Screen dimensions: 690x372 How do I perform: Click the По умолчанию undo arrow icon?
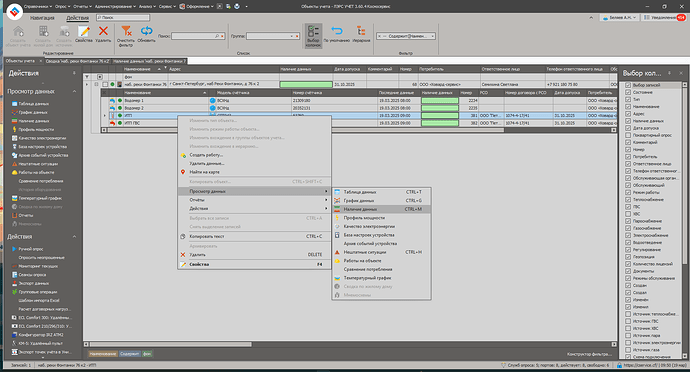[x=337, y=31]
